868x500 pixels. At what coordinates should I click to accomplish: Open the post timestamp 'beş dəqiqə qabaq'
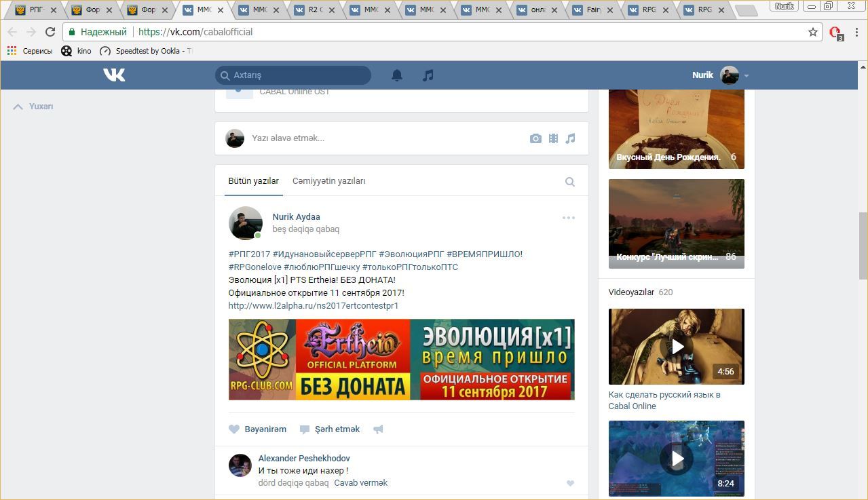306,229
